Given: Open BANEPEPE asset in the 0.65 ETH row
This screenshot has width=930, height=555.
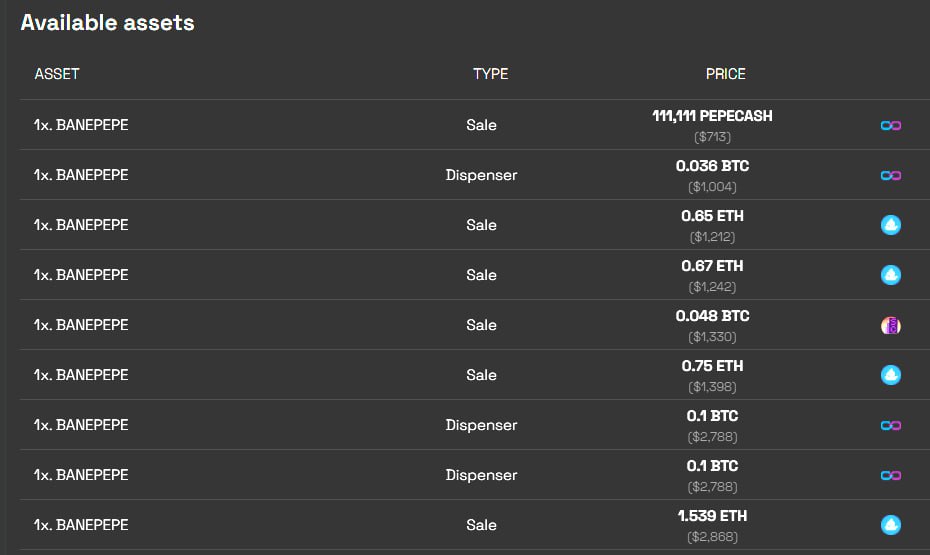Looking at the screenshot, I should pyautogui.click(x=81, y=225).
